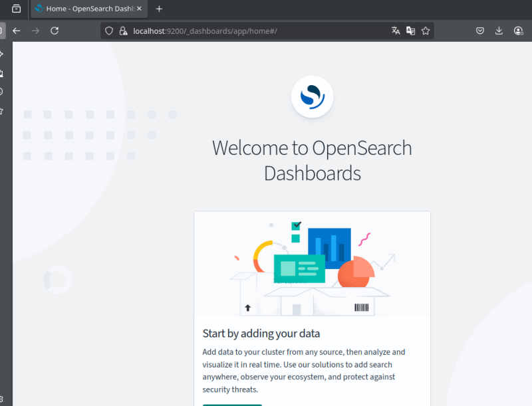Click the 'Start by adding your data' heading

point(261,334)
